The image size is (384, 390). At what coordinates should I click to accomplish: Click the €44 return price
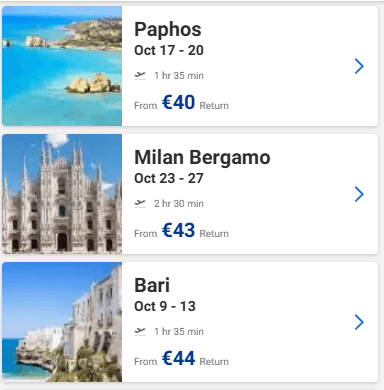178,358
